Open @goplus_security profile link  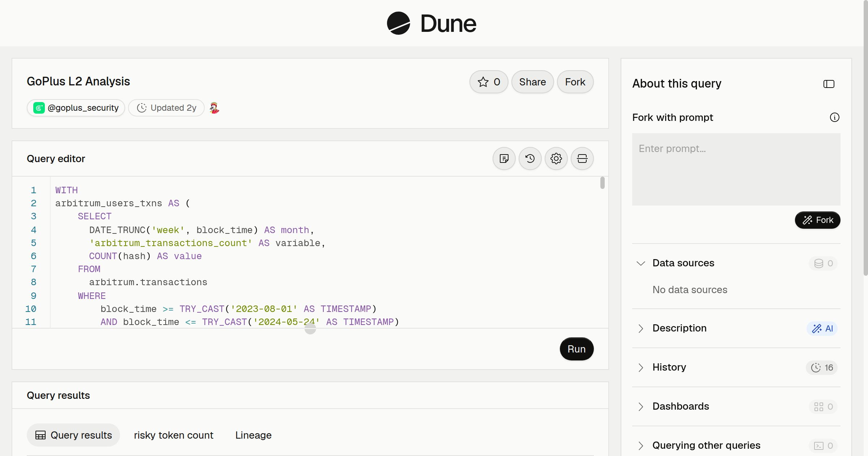pyautogui.click(x=76, y=108)
